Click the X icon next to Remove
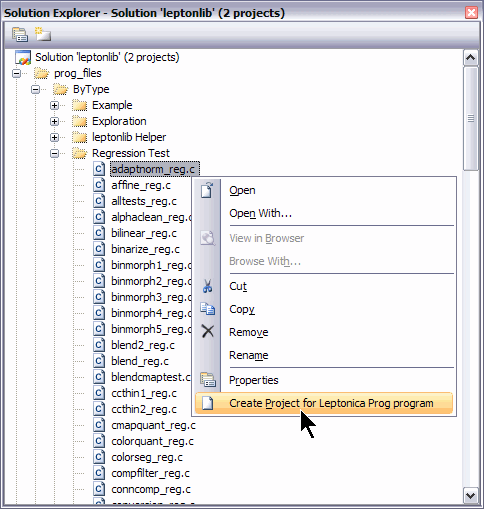The image size is (484, 509). (208, 331)
